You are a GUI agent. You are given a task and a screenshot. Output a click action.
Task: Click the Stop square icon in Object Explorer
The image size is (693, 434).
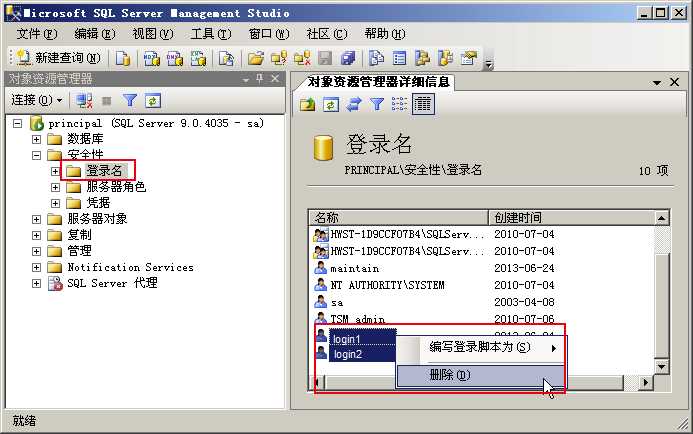point(107,101)
